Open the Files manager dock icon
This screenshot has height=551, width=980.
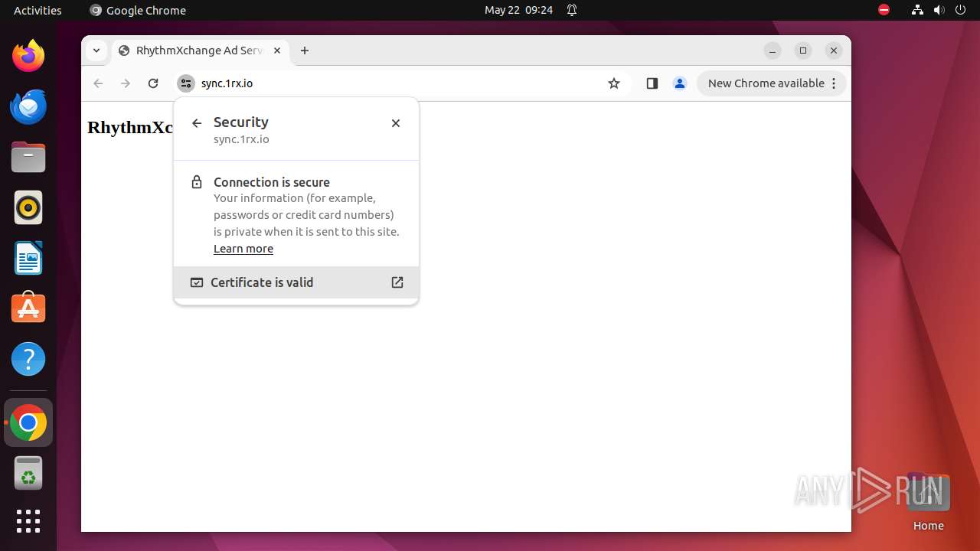click(28, 157)
